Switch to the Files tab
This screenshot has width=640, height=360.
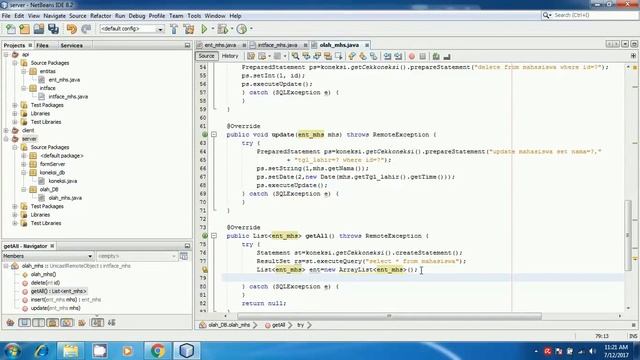tap(42, 45)
